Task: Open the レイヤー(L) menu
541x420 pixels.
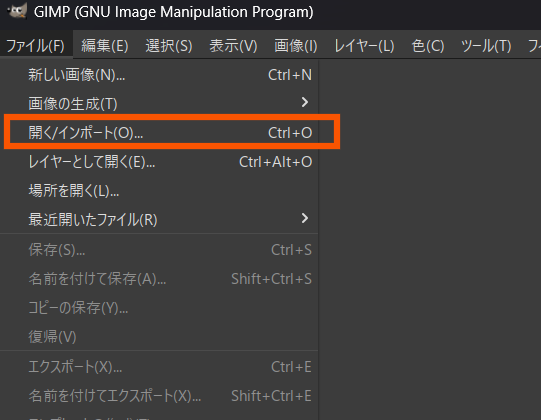Action: point(364,46)
